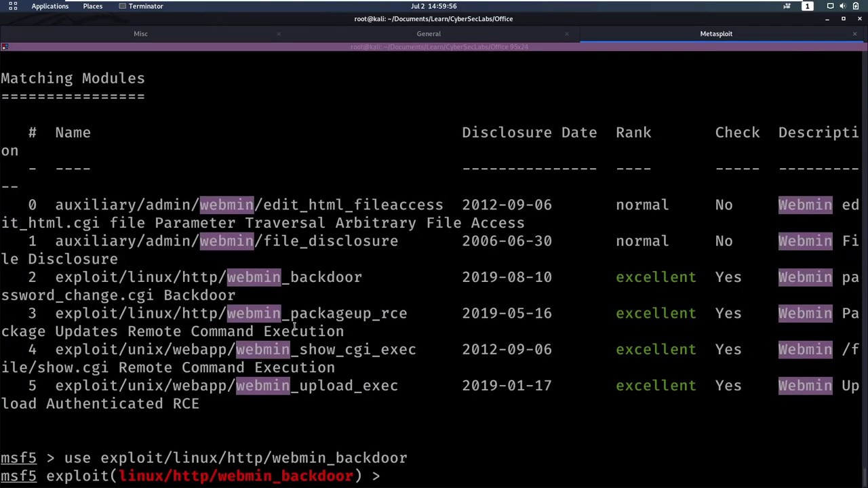Click the 'Matching Modules' heading text
Screen dimensions: 868x488
[73, 79]
